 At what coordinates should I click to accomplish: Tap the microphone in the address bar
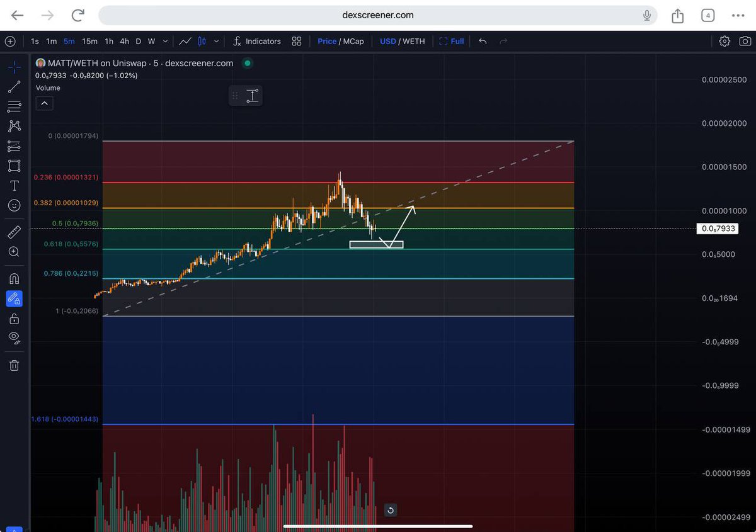[647, 15]
